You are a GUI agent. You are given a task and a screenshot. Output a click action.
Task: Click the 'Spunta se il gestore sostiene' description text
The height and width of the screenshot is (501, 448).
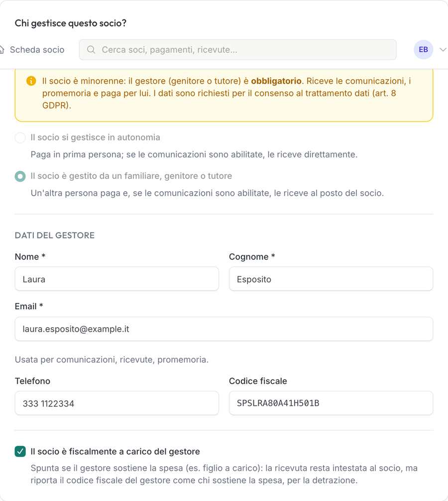pos(224,474)
